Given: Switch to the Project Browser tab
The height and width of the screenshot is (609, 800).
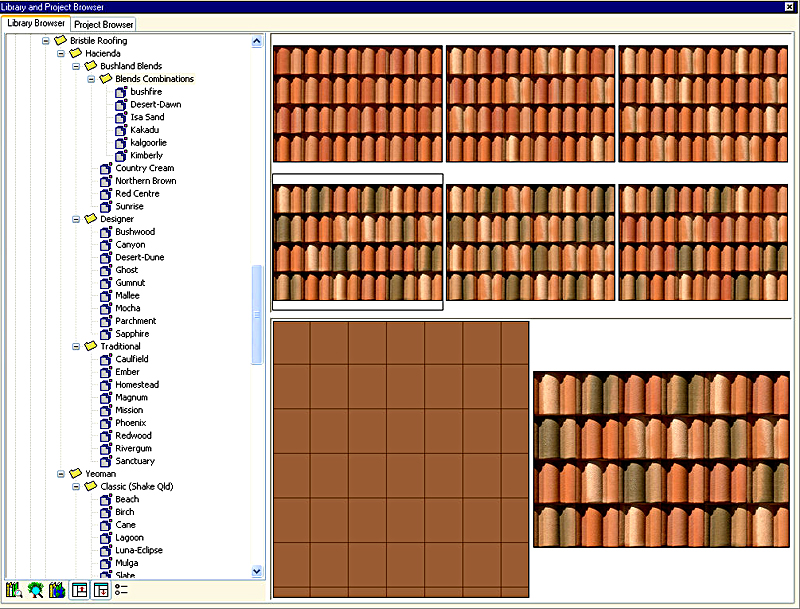Looking at the screenshot, I should (x=104, y=24).
